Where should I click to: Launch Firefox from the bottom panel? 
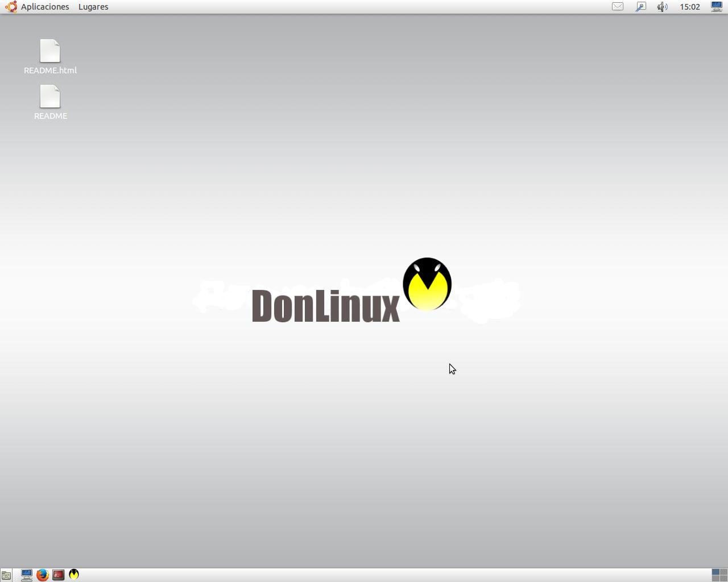pyautogui.click(x=42, y=575)
